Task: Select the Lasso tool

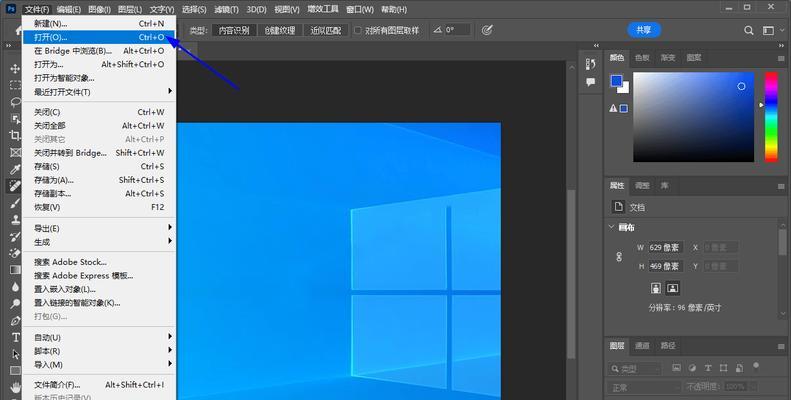Action: (15, 102)
